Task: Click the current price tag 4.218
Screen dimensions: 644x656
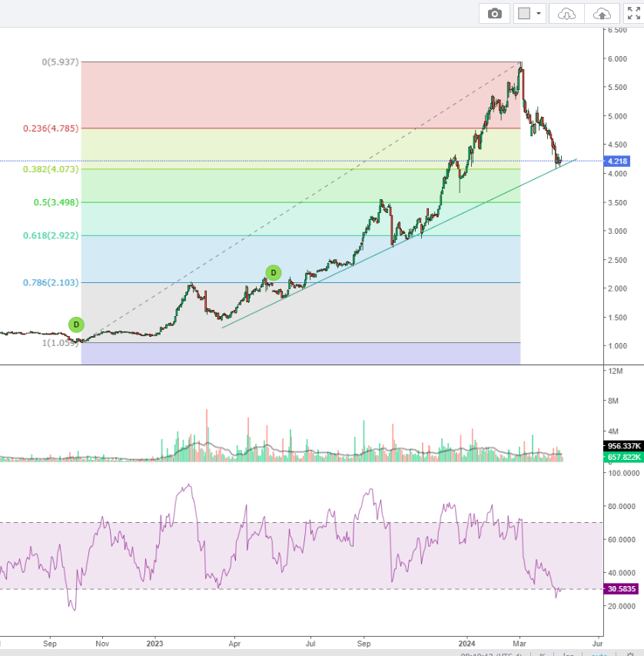Action: tap(617, 161)
